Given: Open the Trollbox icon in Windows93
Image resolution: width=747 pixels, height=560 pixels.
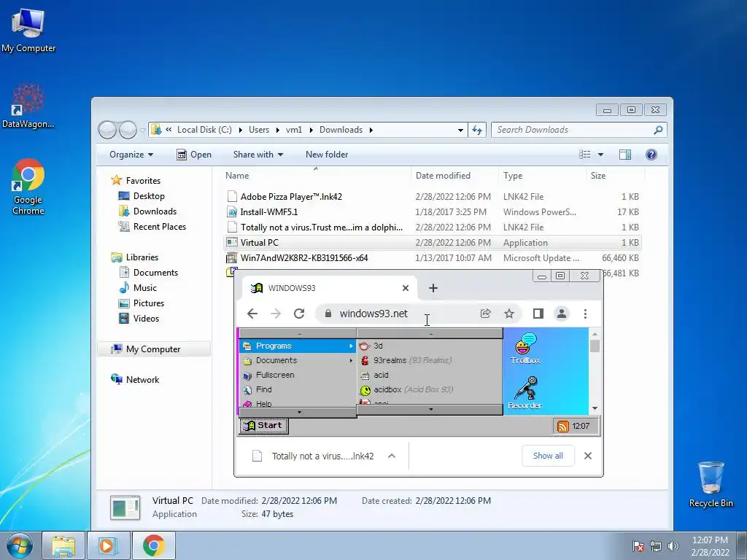Looking at the screenshot, I should 525,349.
